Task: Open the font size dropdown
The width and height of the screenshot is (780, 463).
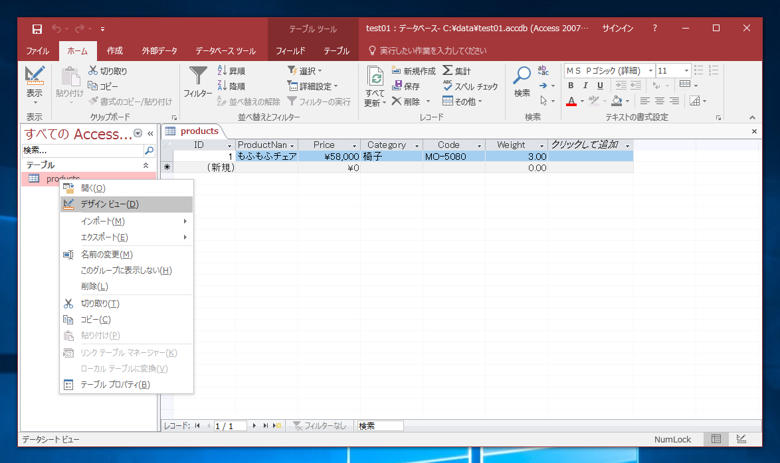Action: pyautogui.click(x=686, y=71)
